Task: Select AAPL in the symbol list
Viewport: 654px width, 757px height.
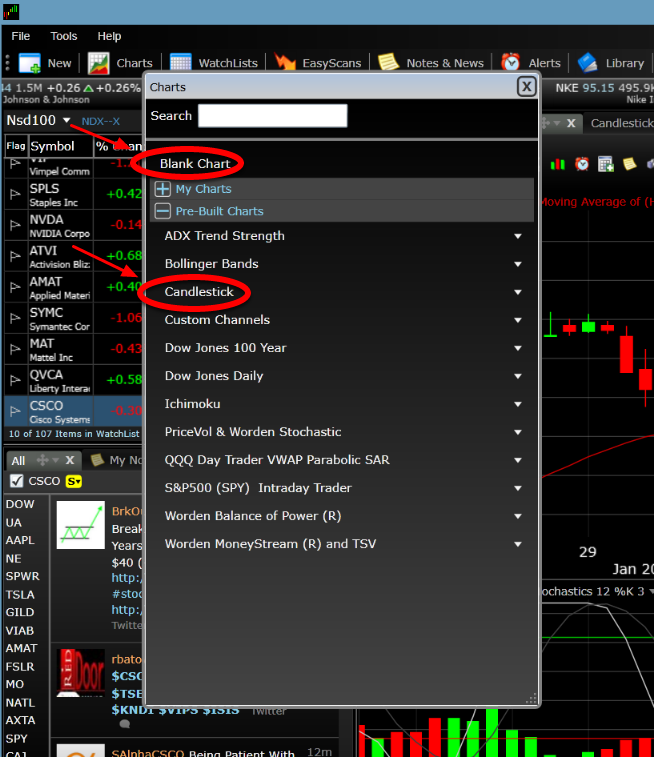Action: pos(20,540)
